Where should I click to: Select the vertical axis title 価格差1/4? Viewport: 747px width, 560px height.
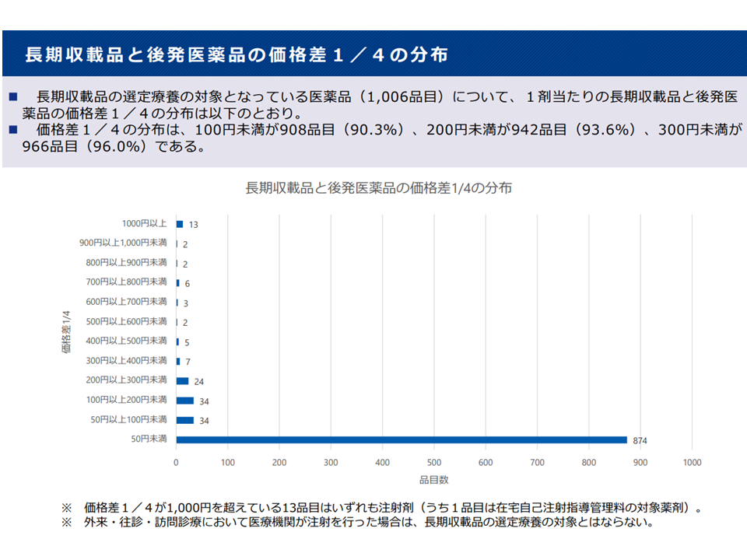point(66,331)
